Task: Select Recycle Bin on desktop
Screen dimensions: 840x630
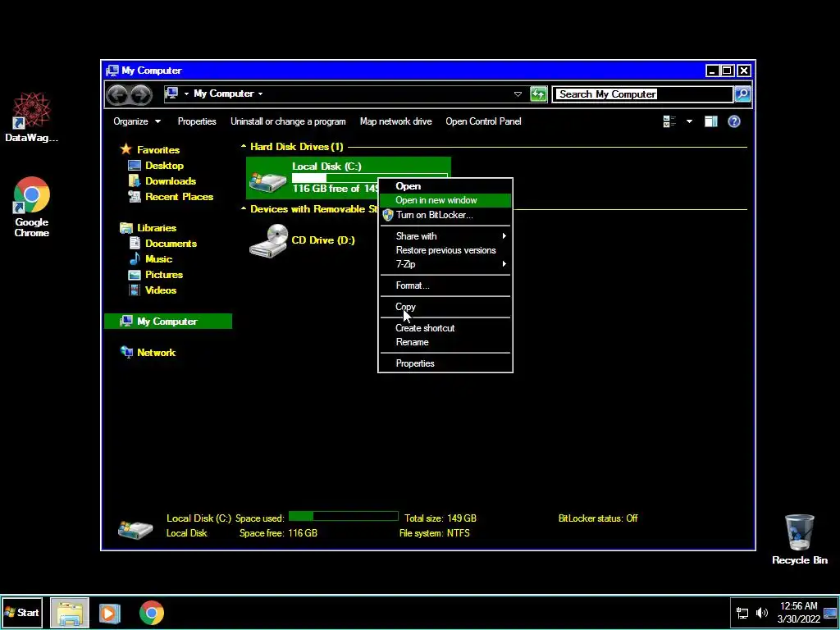Action: 799,540
